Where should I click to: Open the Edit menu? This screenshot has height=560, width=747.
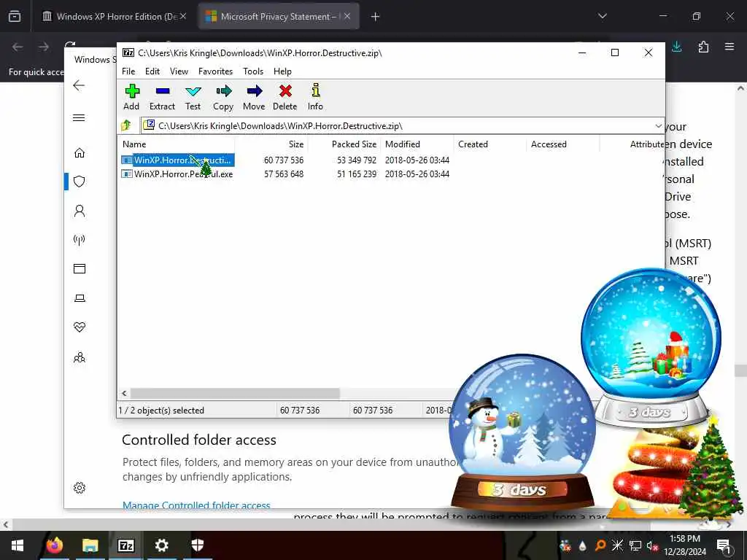152,71
